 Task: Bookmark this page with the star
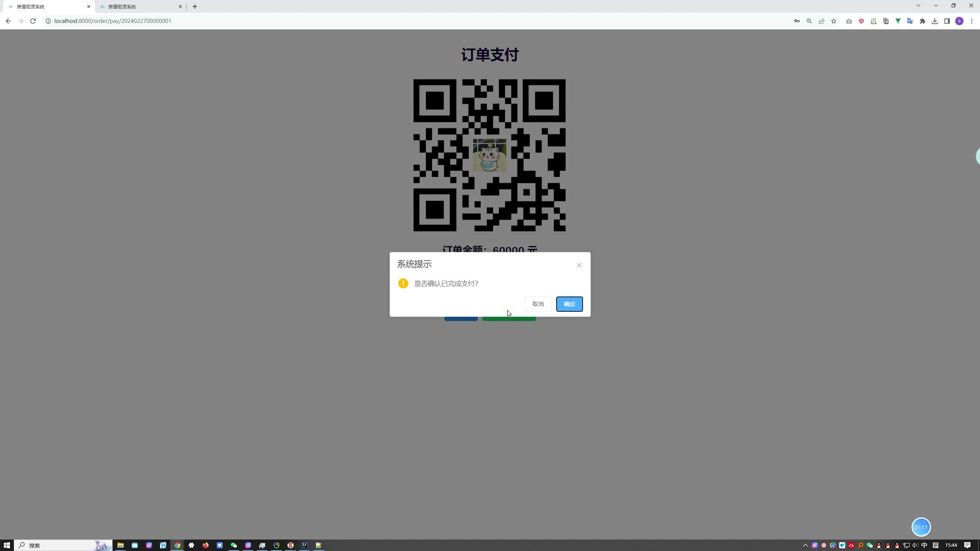pyautogui.click(x=834, y=21)
